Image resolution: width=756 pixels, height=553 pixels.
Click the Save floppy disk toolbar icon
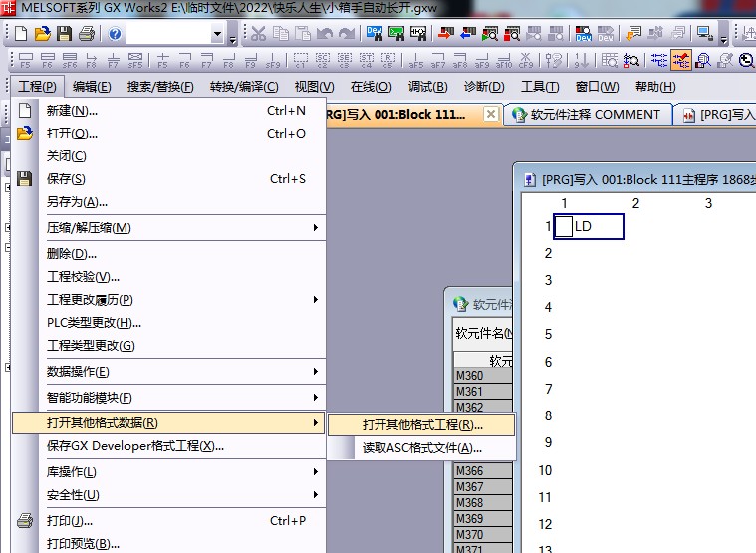(x=64, y=33)
